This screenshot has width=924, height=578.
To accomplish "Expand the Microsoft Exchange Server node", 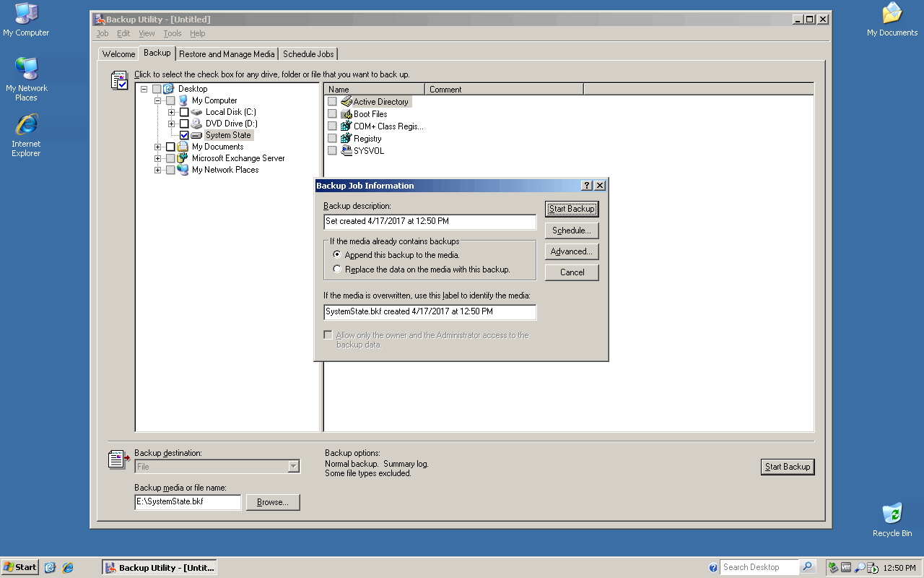I will 158,158.
